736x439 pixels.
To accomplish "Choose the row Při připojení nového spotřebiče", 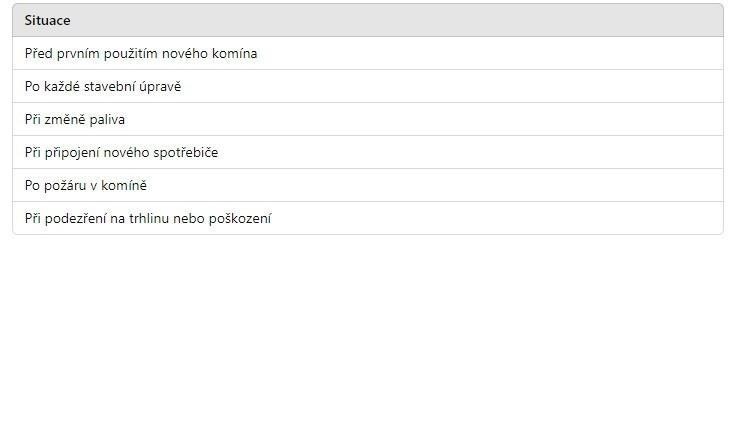I will 368,152.
